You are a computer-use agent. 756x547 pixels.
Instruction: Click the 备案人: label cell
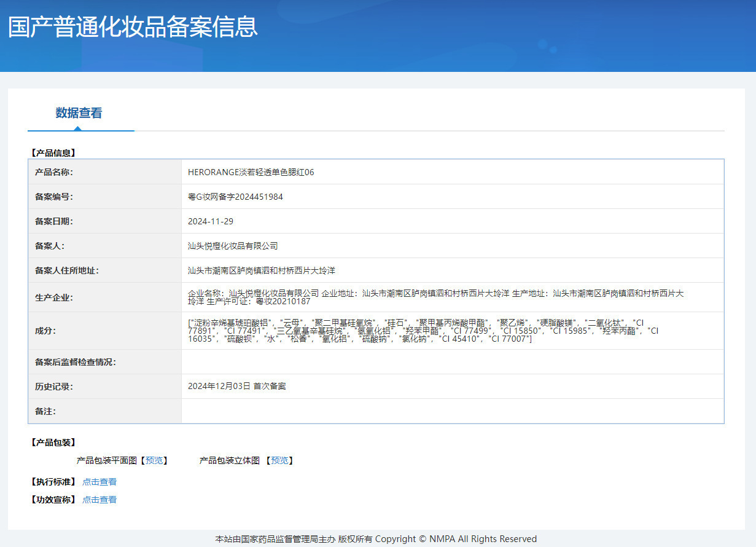(x=105, y=246)
